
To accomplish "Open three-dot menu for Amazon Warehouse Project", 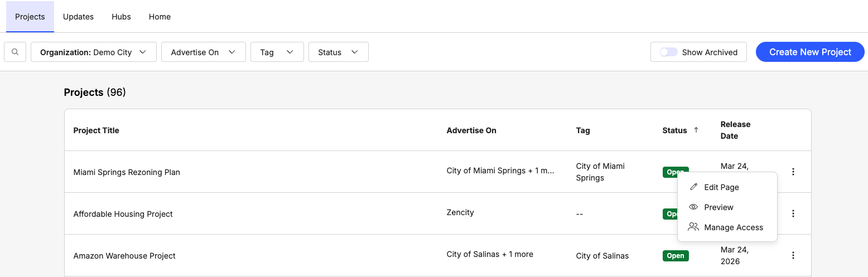I will click(793, 255).
